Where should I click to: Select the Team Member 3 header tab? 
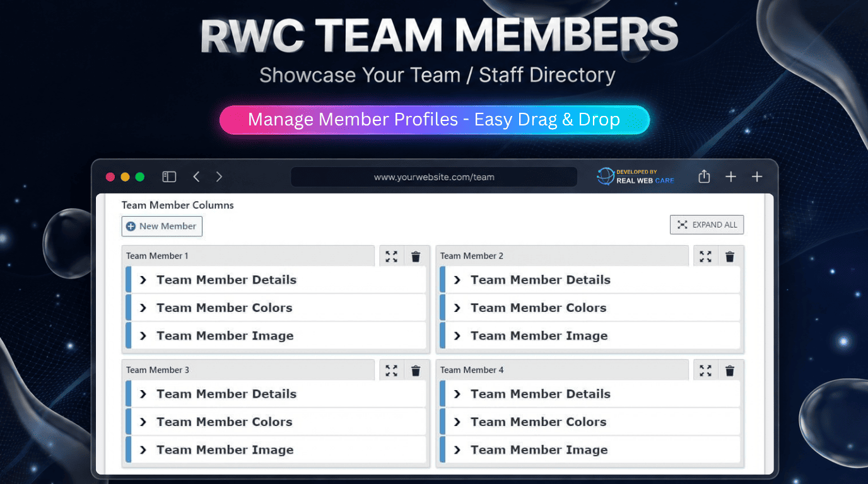point(249,370)
